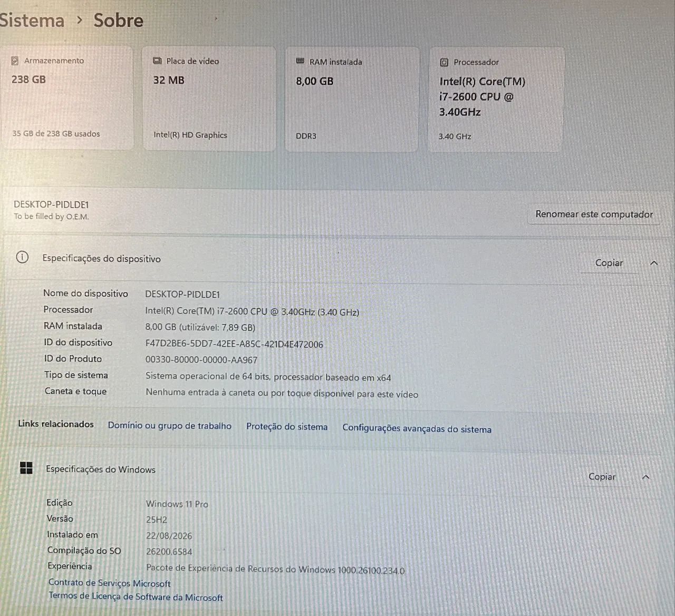Click the Links relacionados label
The image size is (675, 616).
coord(56,424)
